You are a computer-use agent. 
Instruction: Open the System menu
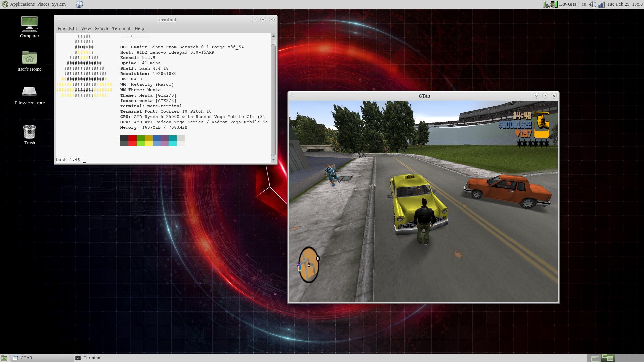click(x=59, y=4)
